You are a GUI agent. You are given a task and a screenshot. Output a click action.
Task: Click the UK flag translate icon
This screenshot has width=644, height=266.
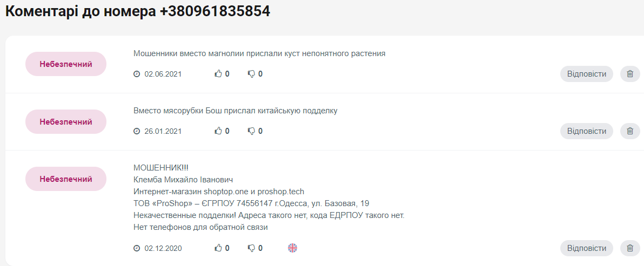coord(292,248)
